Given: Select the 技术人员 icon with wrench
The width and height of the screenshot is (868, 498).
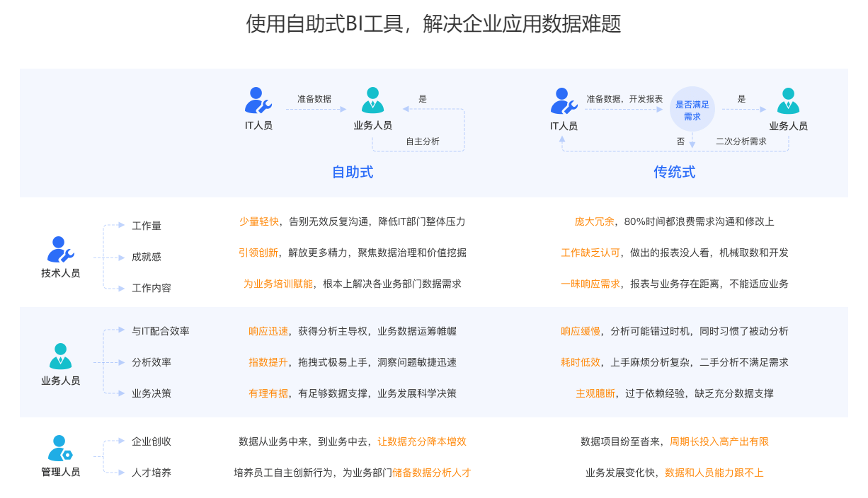Looking at the screenshot, I should point(60,250).
